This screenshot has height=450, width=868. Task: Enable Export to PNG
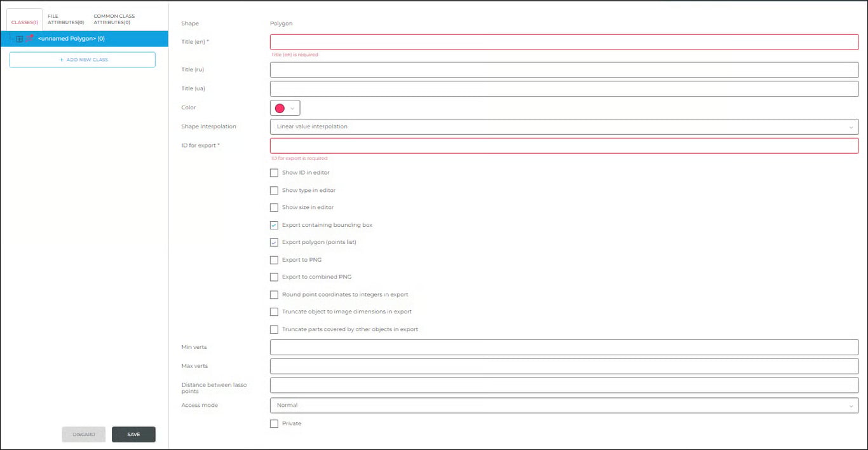coord(274,259)
